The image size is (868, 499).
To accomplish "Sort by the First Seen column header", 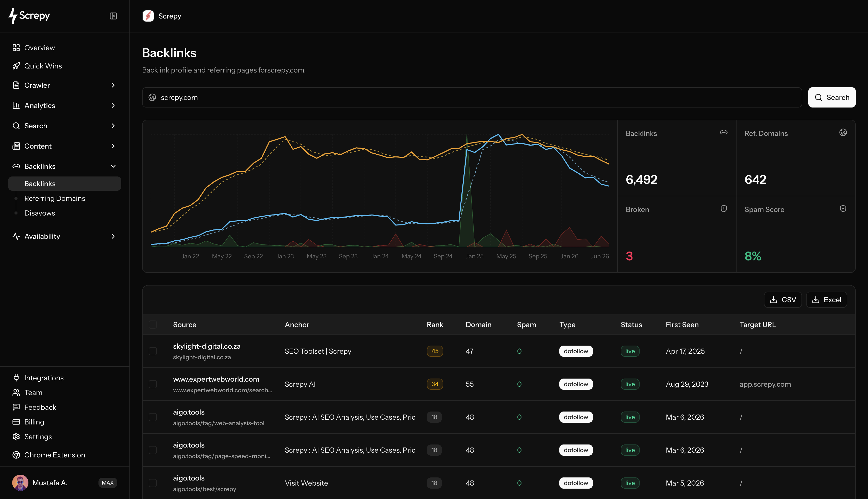I will pyautogui.click(x=682, y=324).
